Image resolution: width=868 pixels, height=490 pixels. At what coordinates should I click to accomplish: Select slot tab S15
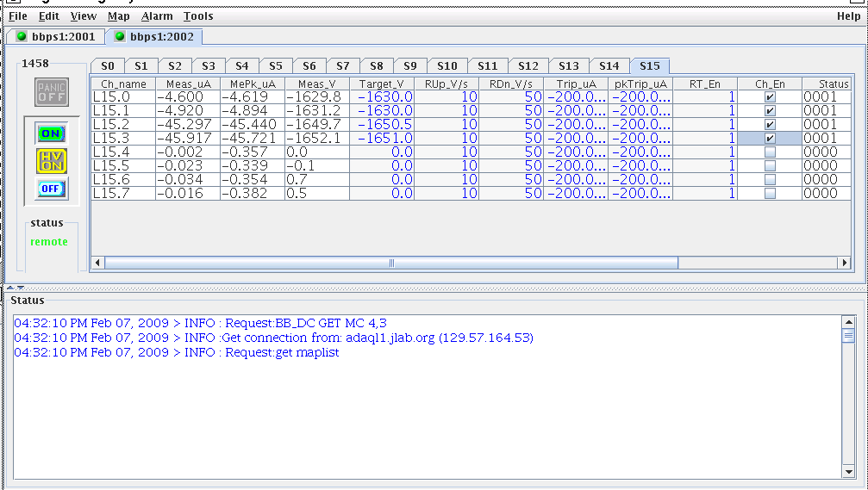650,65
